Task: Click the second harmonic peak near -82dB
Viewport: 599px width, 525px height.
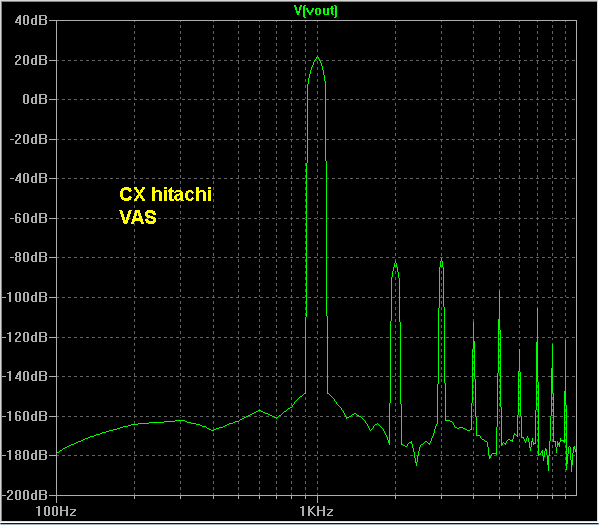Action: (395, 262)
